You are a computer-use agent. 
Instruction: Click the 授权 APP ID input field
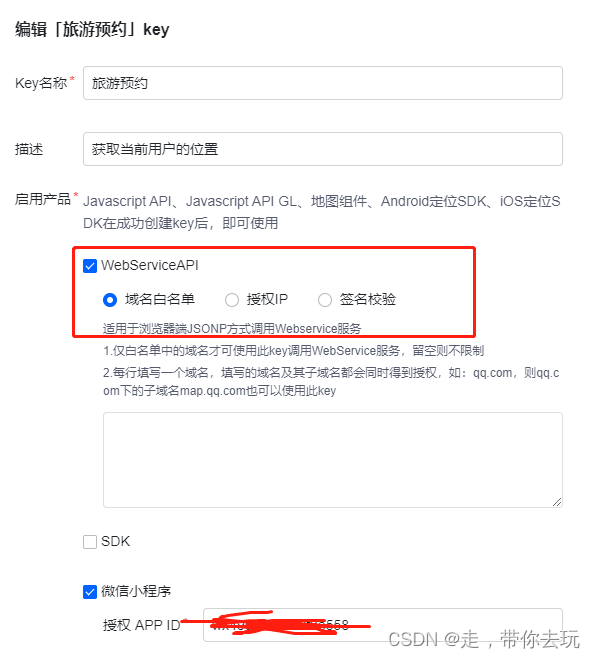(x=383, y=625)
